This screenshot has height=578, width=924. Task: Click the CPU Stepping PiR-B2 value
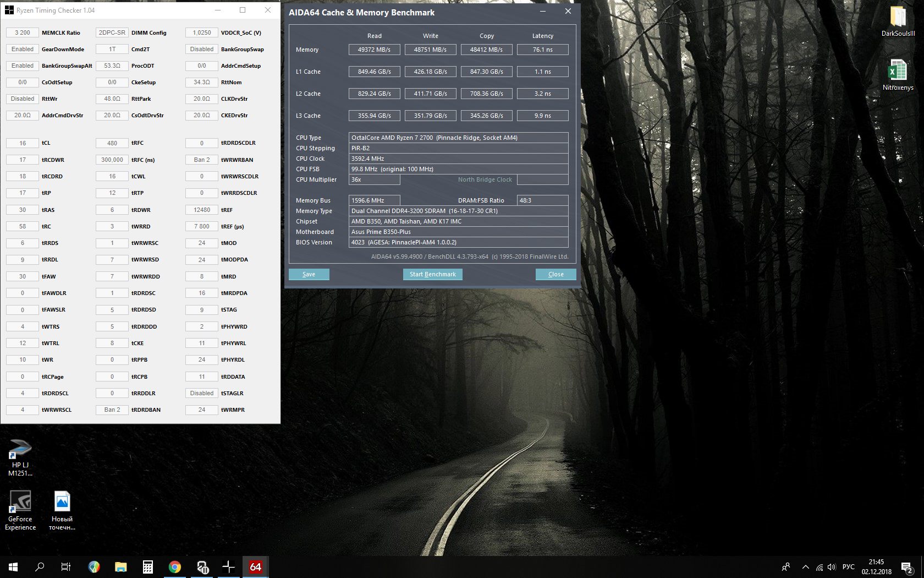pos(459,148)
